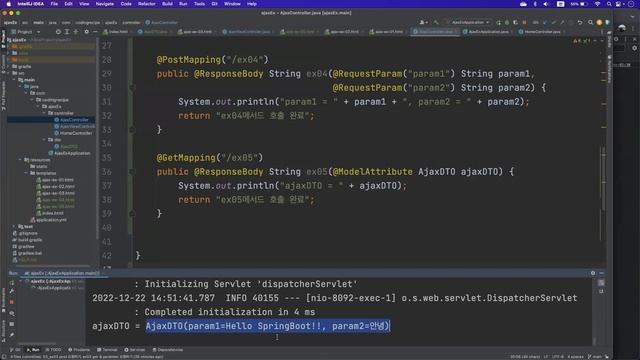
Task: Click the Collapse All icon in Project panel
Action: click(x=76, y=31)
